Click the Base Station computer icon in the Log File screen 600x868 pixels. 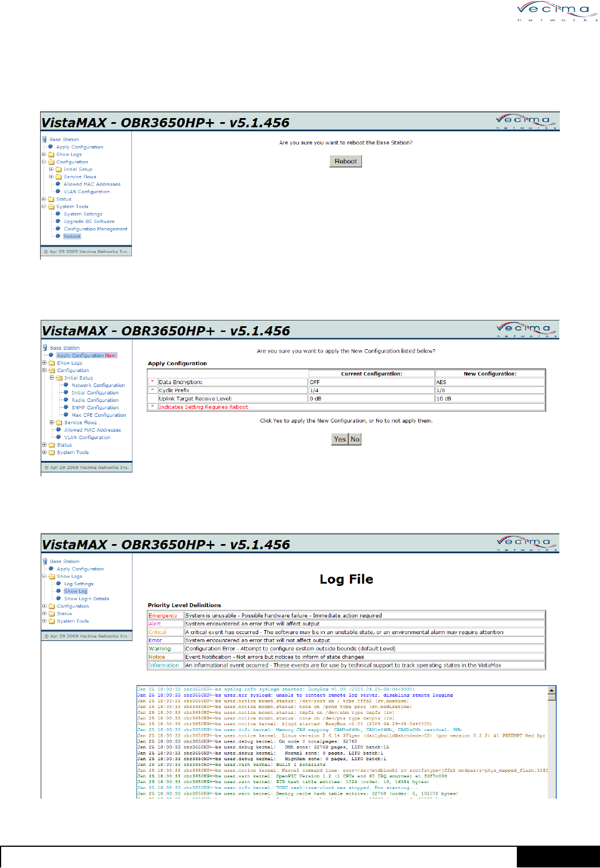45,561
